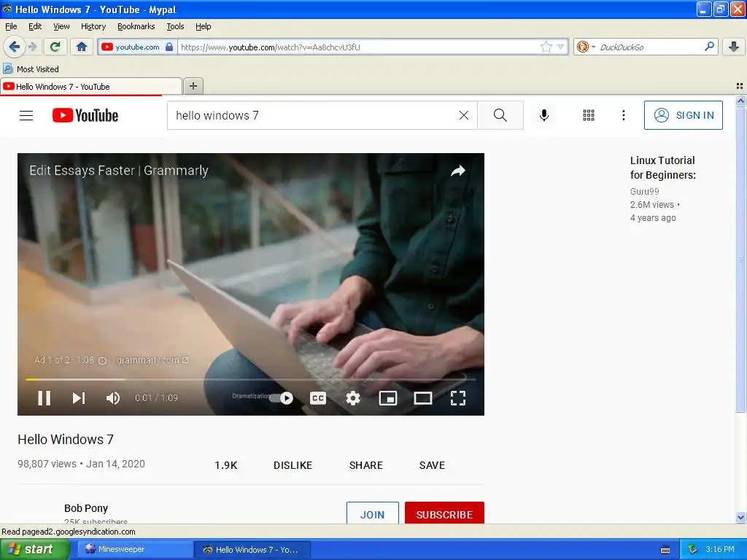Click the taskbar clock showing 3:16 PM
The image size is (747, 560).
[720, 549]
